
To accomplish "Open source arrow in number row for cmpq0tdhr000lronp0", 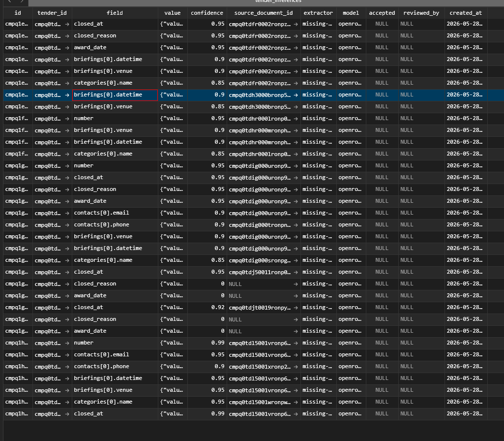I will pyautogui.click(x=296, y=119).
